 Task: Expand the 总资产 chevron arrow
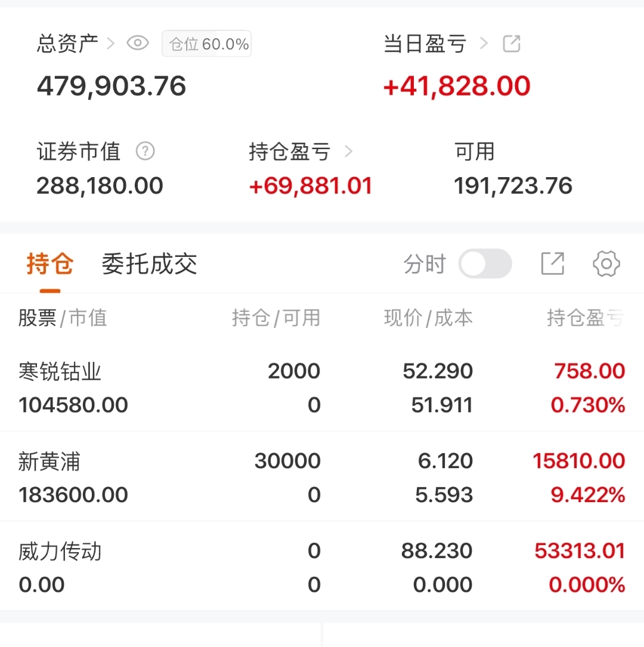[x=110, y=44]
